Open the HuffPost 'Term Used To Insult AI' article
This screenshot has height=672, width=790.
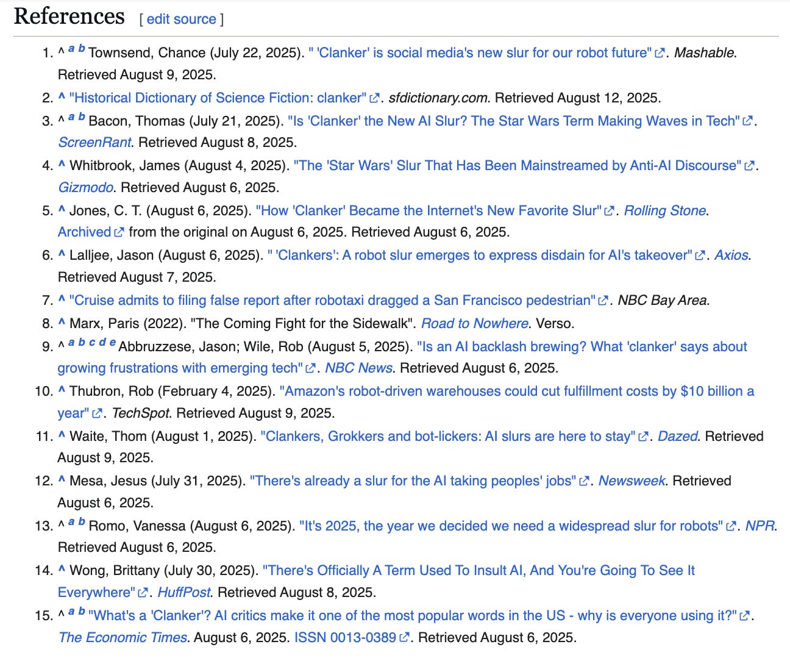(376, 581)
